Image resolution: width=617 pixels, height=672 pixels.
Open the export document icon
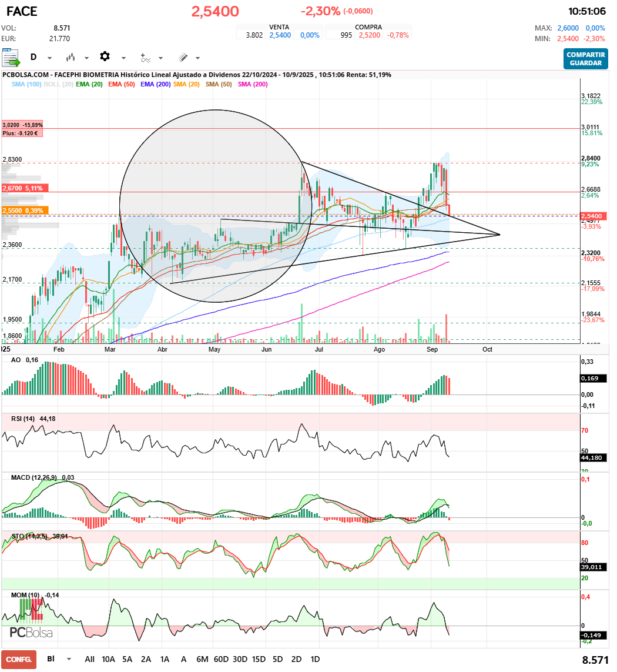tap(11, 58)
